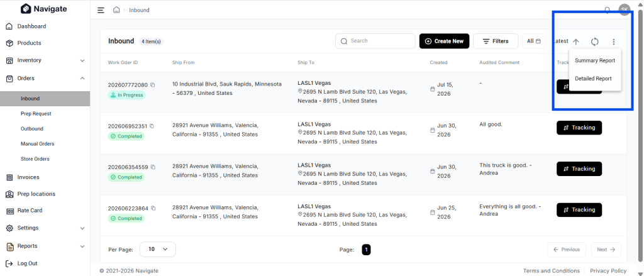Open Privacy Policy link
Screen dimensions: 644x276
[x=608, y=271]
